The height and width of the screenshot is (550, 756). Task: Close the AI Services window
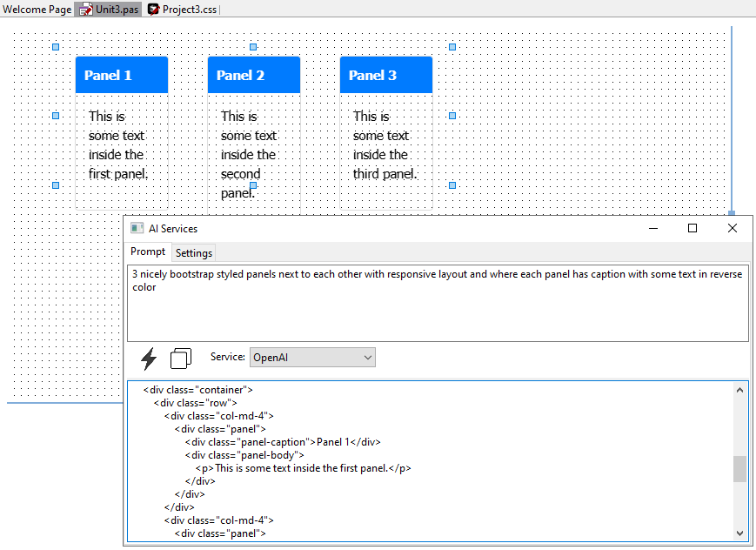(x=732, y=228)
